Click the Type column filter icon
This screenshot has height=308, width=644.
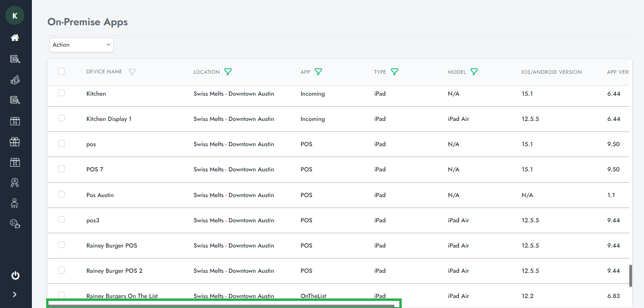[x=395, y=72]
